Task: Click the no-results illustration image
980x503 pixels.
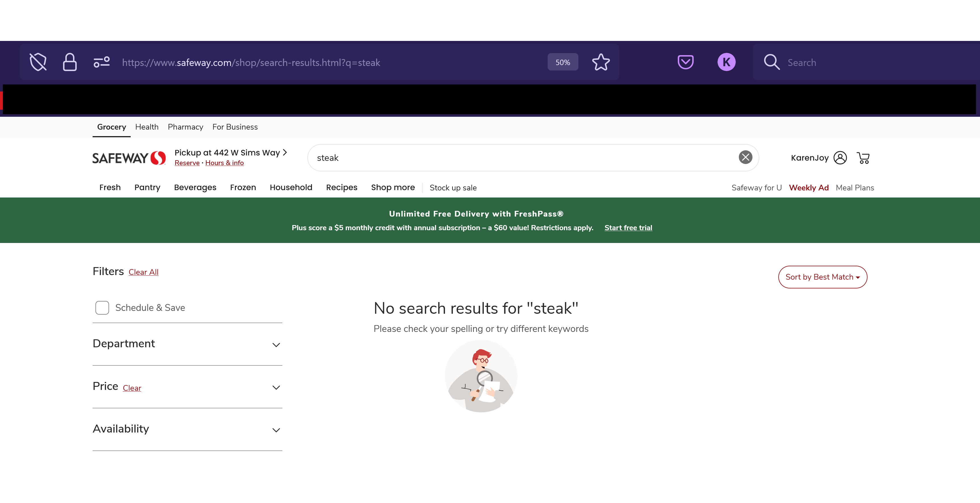Action: click(x=481, y=376)
